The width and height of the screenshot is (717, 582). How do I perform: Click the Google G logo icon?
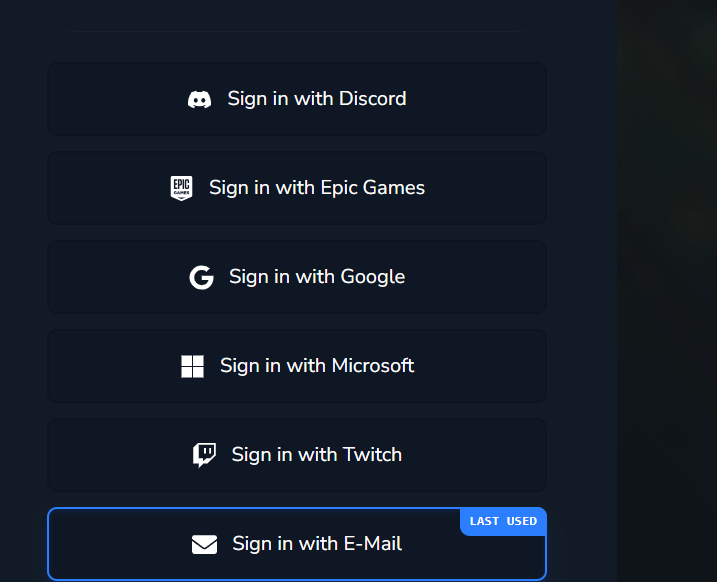coord(201,277)
